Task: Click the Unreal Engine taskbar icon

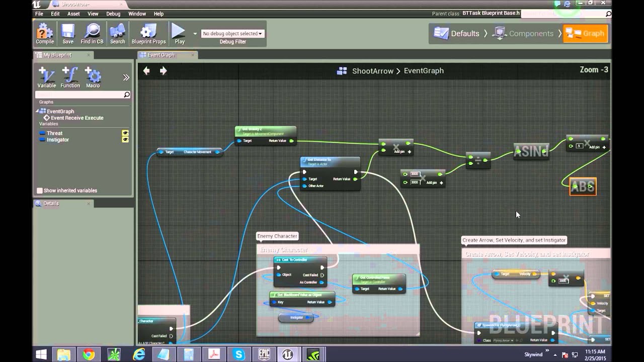Action: [288, 354]
